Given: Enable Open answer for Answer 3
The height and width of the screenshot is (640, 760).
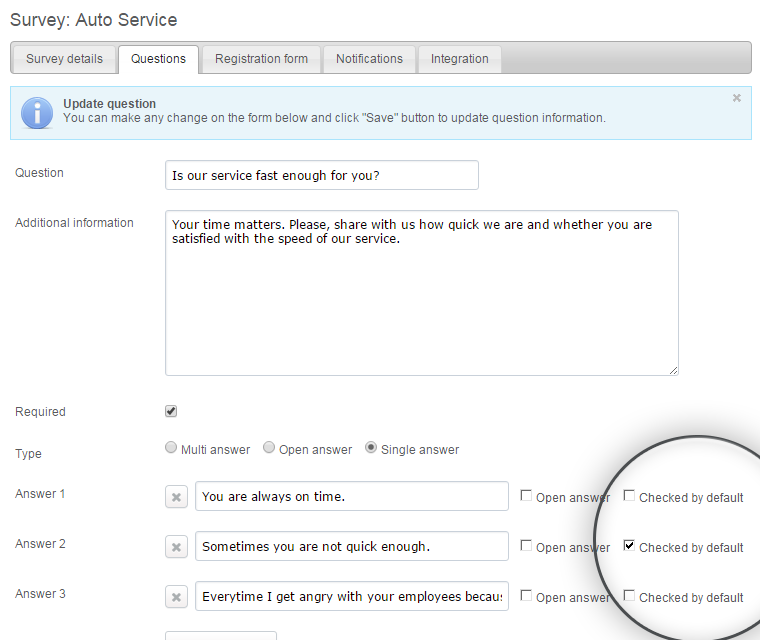Looking at the screenshot, I should click(x=526, y=595).
